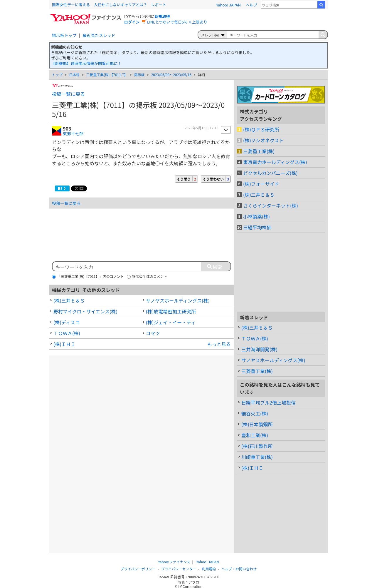Viewport: 377px width, 588px height.
Task: Open the カードローンカタログ banner
Action: point(281,95)
